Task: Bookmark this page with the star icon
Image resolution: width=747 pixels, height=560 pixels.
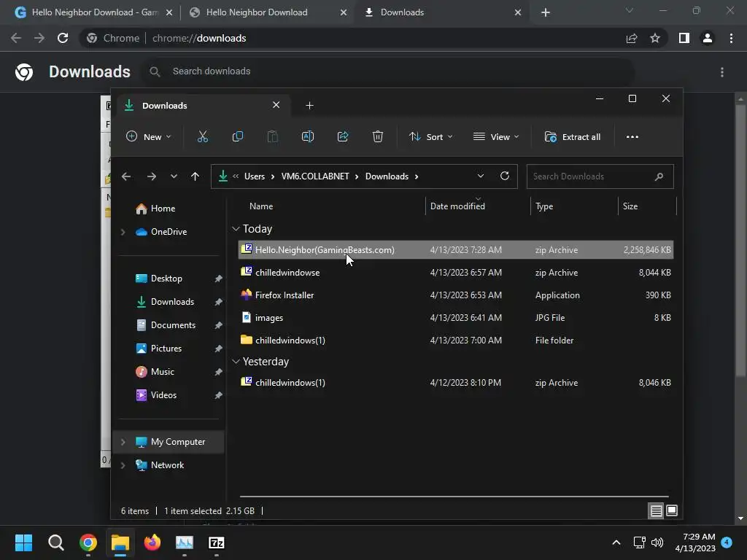Action: [655, 38]
